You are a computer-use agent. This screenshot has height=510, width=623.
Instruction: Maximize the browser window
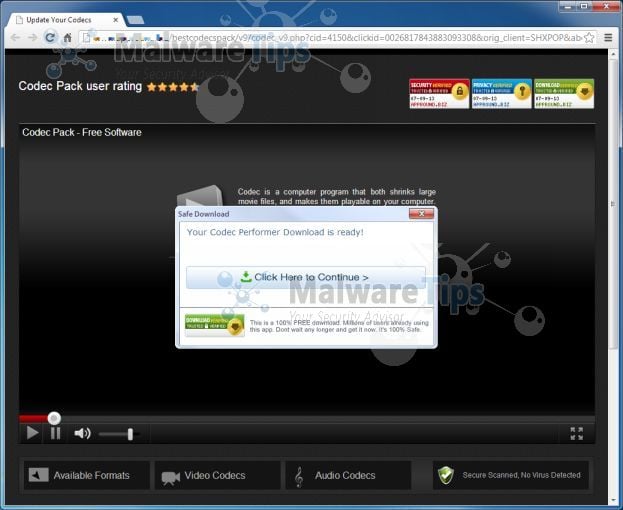tap(584, 6)
